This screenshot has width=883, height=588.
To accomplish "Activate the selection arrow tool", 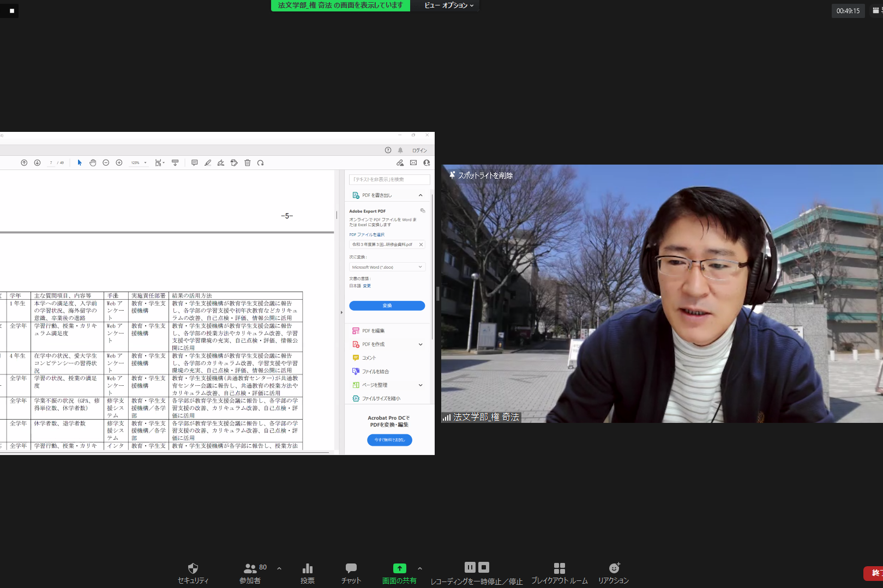I will pos(80,163).
